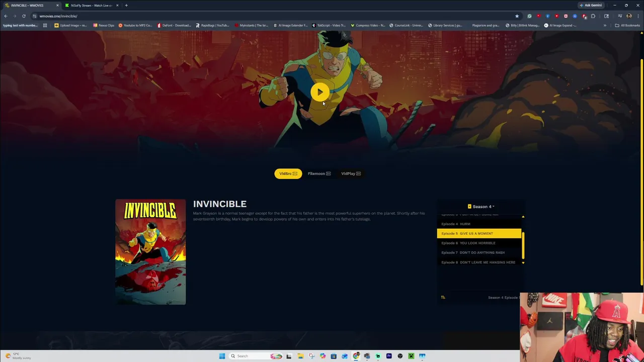Open the Rapidtags bookmark

click(212, 25)
